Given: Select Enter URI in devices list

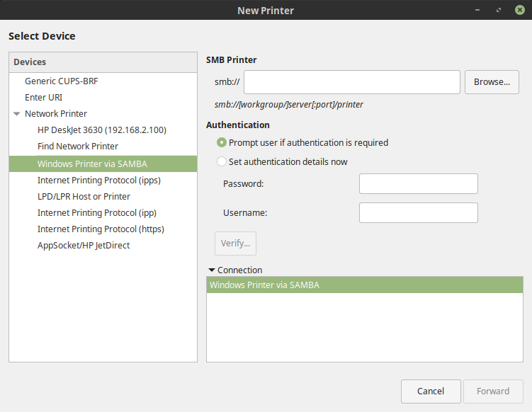Looking at the screenshot, I should coord(44,97).
